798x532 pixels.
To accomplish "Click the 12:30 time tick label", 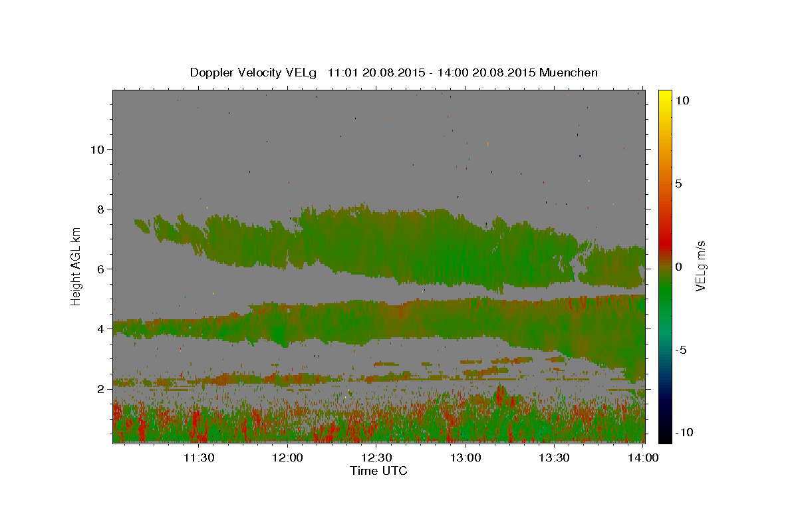I will [x=376, y=458].
